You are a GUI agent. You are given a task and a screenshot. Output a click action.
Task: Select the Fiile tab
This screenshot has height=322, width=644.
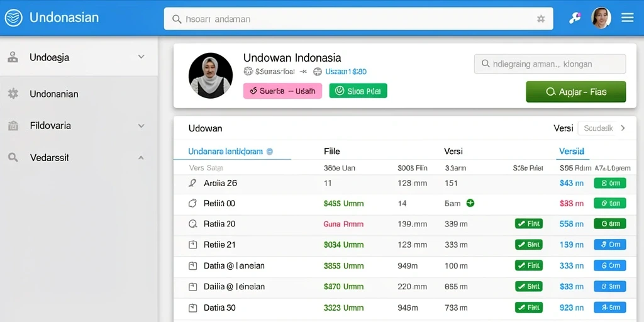coord(332,151)
